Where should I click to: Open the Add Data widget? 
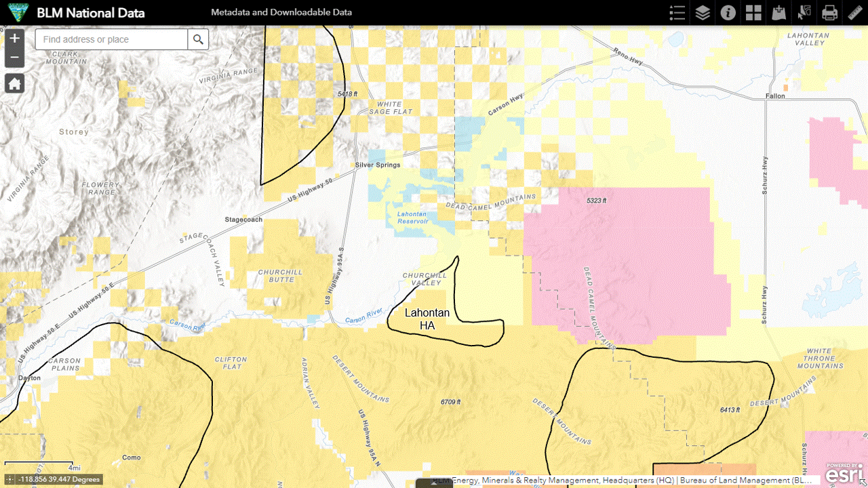coord(778,13)
